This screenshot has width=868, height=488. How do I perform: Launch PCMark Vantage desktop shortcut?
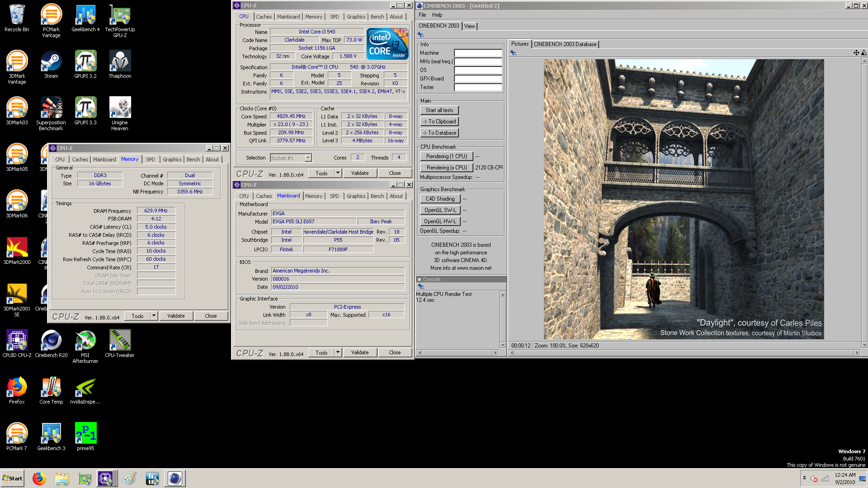pyautogui.click(x=51, y=21)
